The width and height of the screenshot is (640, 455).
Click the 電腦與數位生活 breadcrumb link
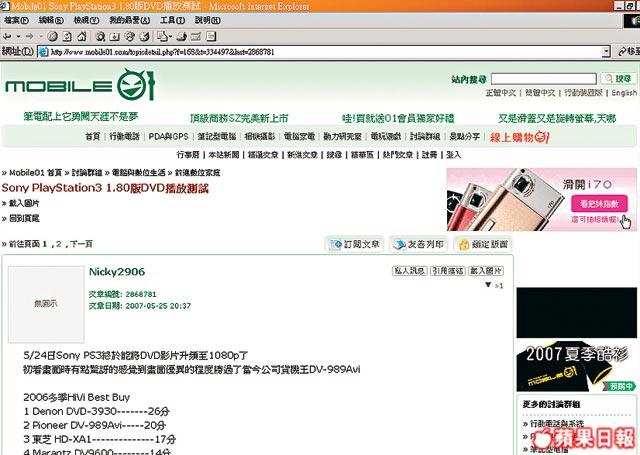click(x=139, y=173)
